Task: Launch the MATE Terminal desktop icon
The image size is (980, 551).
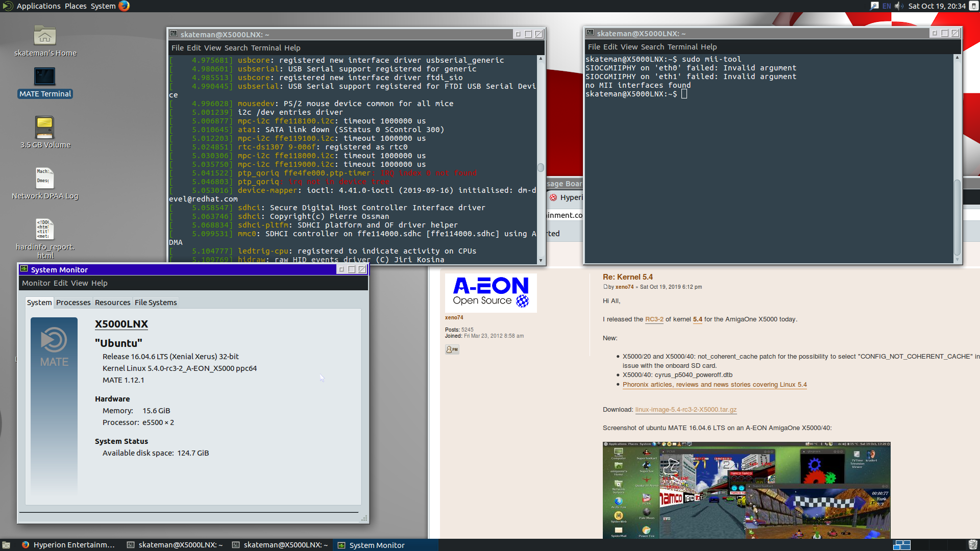Action: [45, 82]
